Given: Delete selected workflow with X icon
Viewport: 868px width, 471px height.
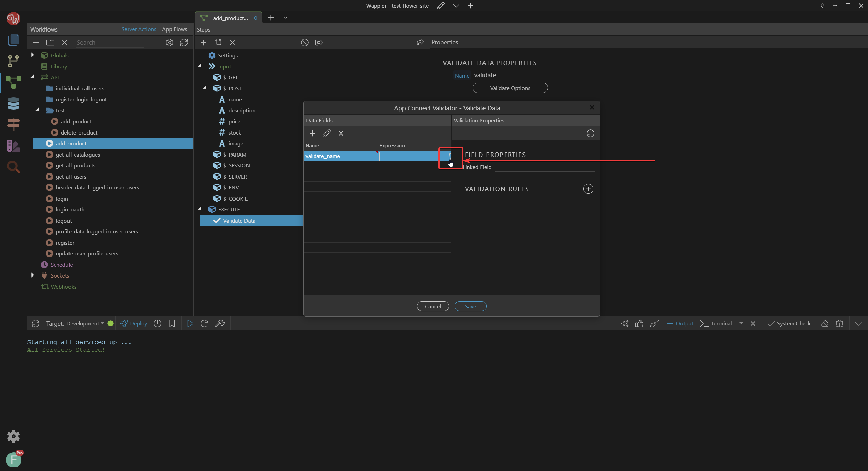Looking at the screenshot, I should [65, 43].
